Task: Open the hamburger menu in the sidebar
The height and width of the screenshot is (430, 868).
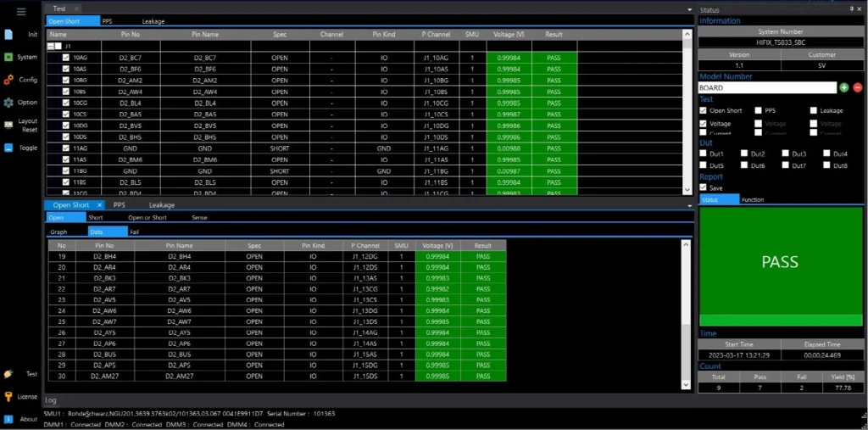Action: [x=21, y=11]
